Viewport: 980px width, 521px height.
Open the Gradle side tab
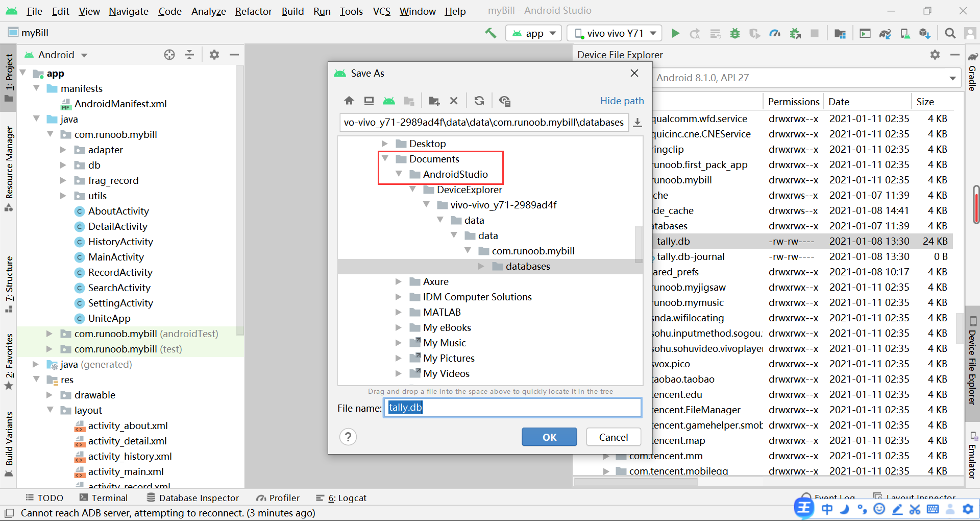tap(973, 72)
